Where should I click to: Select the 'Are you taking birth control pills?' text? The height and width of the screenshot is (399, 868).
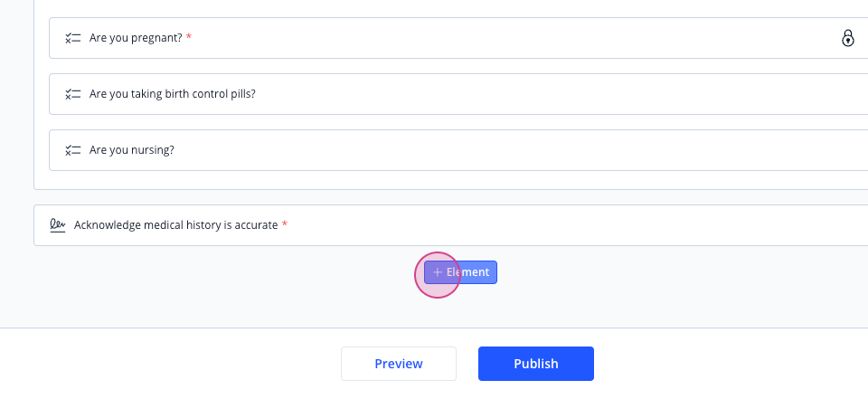(172, 94)
